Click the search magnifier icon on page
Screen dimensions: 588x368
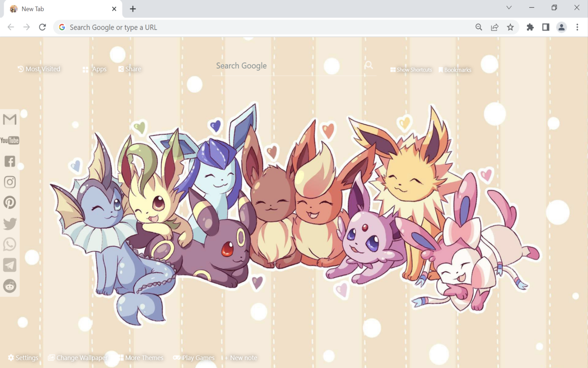(368, 65)
